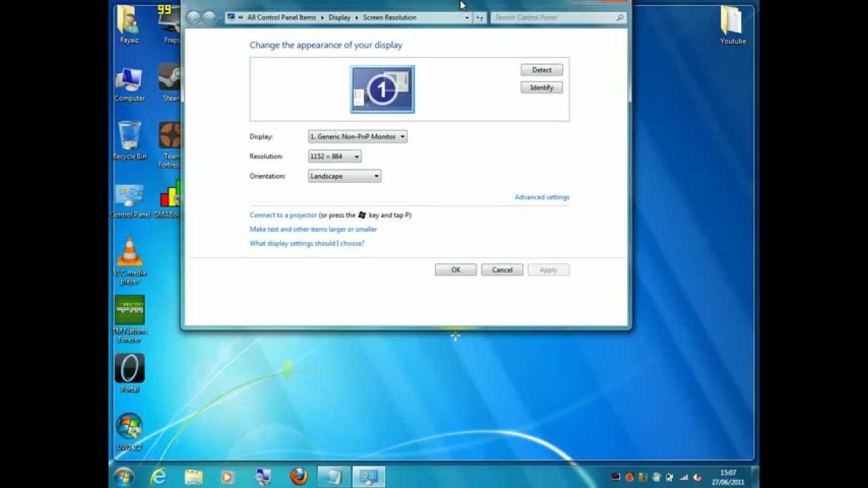The image size is (868, 488).
Task: Click the address bar refresh icon
Action: click(479, 18)
